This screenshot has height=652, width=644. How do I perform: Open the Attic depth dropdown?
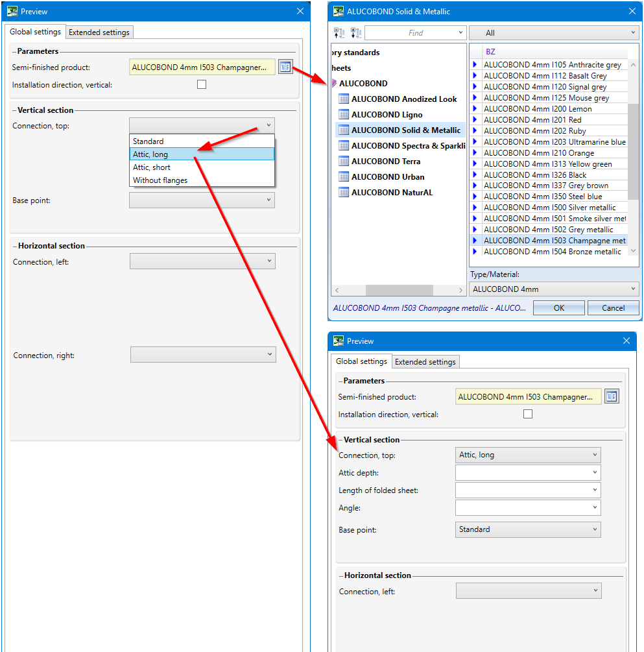[x=528, y=472]
